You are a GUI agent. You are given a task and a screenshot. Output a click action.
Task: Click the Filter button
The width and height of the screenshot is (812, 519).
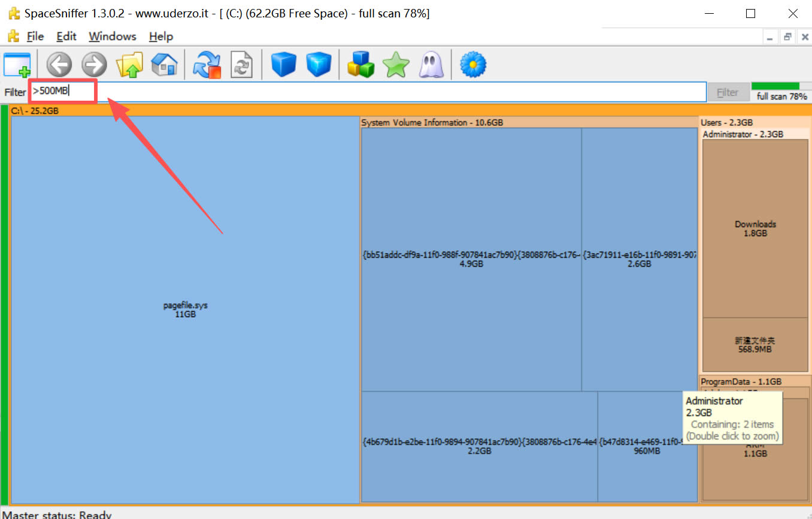pyautogui.click(x=728, y=92)
